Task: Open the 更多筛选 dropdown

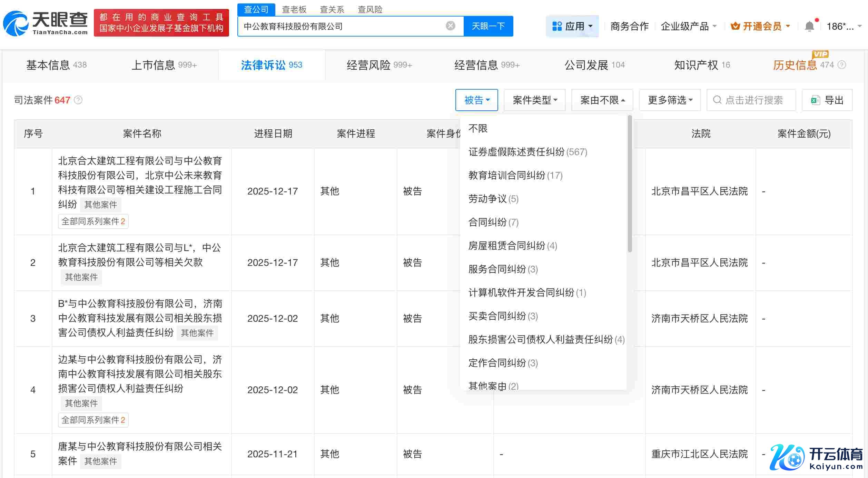Action: tap(670, 100)
